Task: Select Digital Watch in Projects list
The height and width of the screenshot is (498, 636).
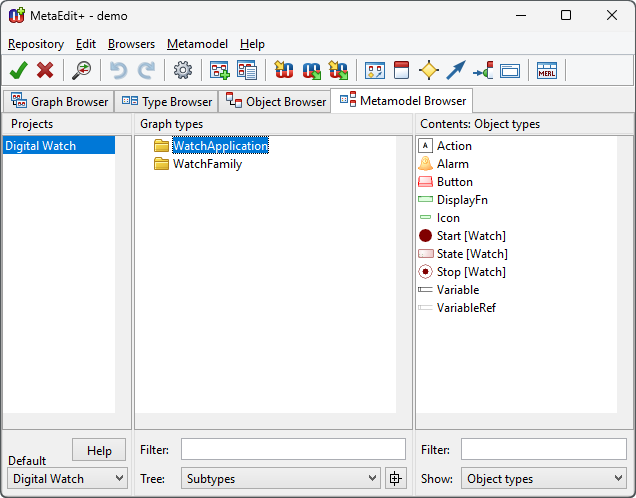Action: tap(59, 146)
